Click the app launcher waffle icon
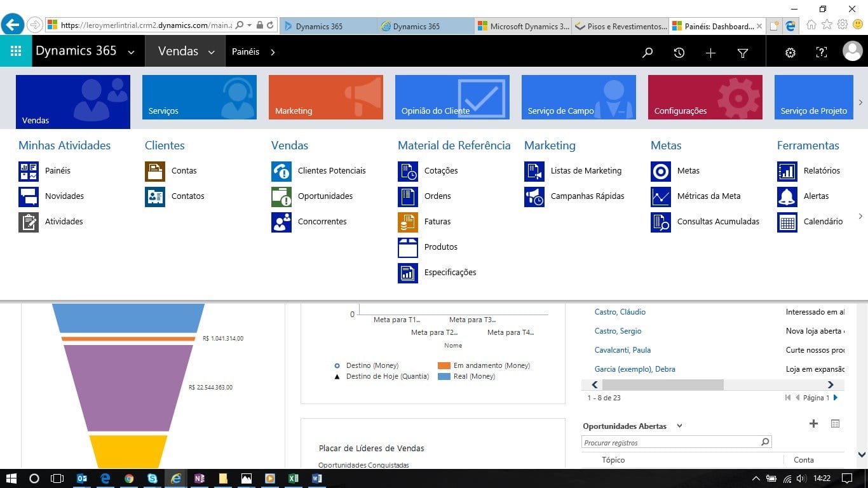The height and width of the screenshot is (488, 868). 16,51
